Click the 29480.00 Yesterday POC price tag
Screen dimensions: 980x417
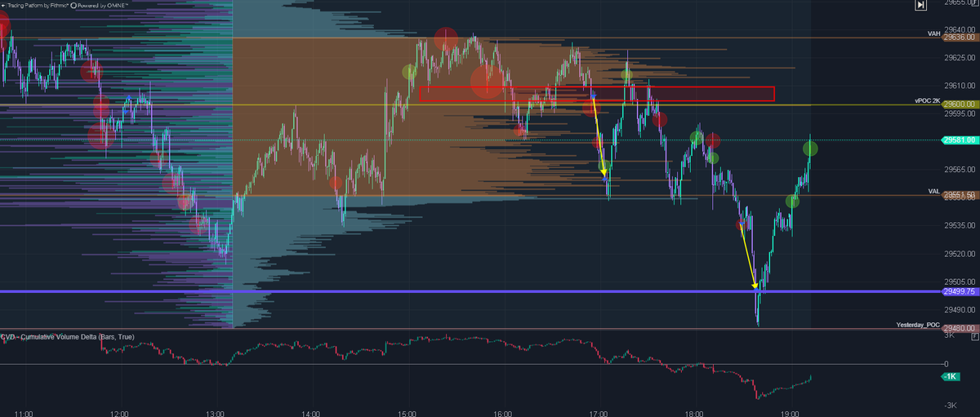coord(960,328)
